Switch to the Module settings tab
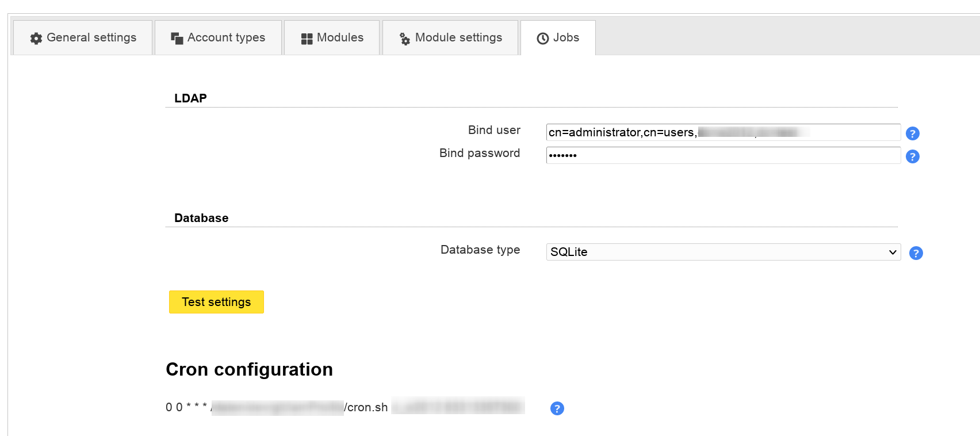980x436 pixels. (x=451, y=38)
